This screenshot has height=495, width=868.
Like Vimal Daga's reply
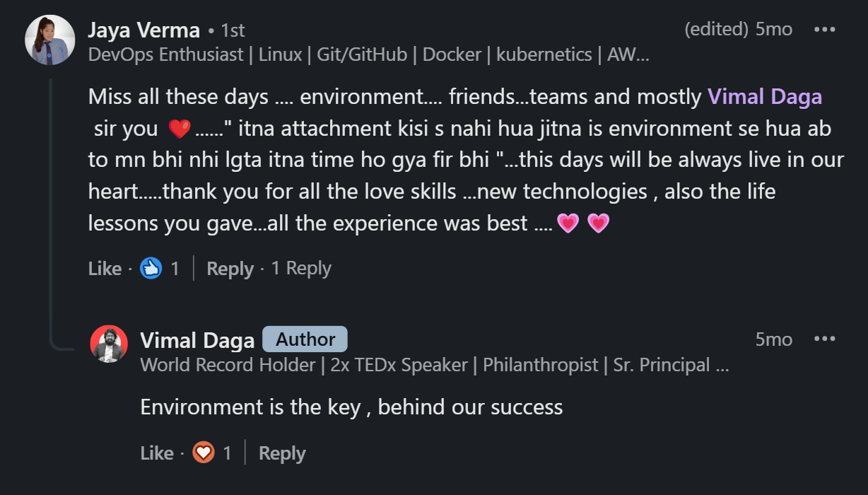click(157, 453)
